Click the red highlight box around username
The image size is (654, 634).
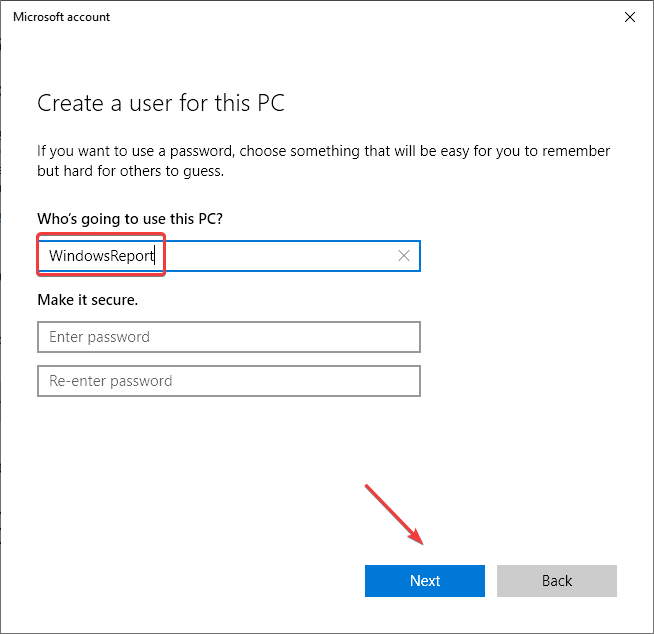tap(100, 239)
